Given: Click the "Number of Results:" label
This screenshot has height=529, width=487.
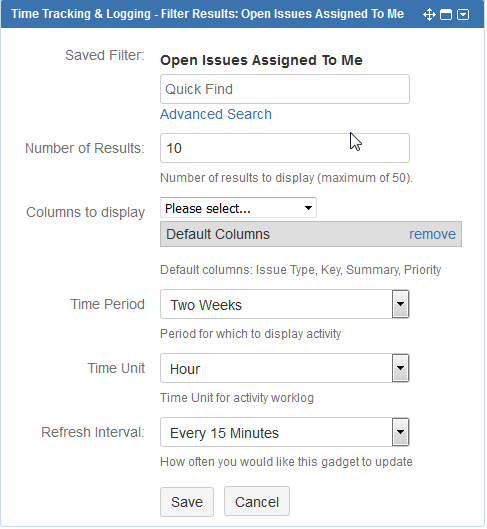Looking at the screenshot, I should click(x=85, y=148).
